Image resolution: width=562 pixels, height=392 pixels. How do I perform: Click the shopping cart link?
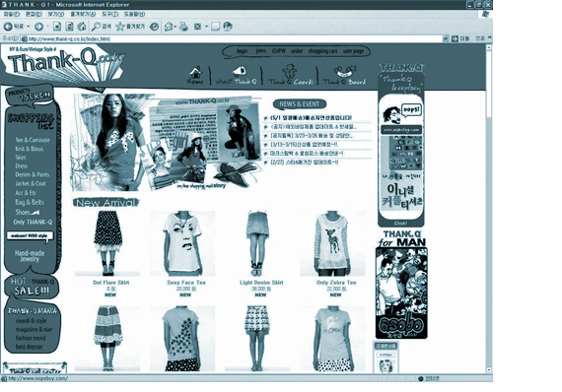click(x=322, y=51)
